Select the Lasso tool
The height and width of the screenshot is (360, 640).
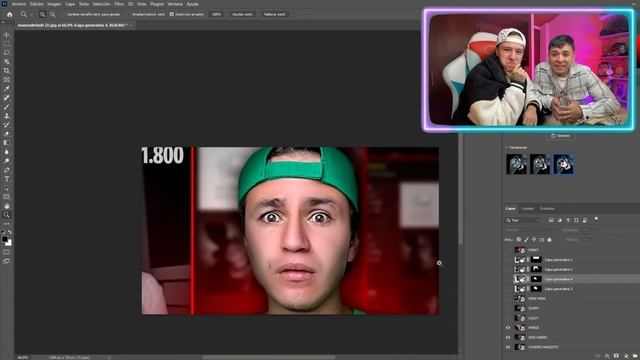pyautogui.click(x=7, y=53)
